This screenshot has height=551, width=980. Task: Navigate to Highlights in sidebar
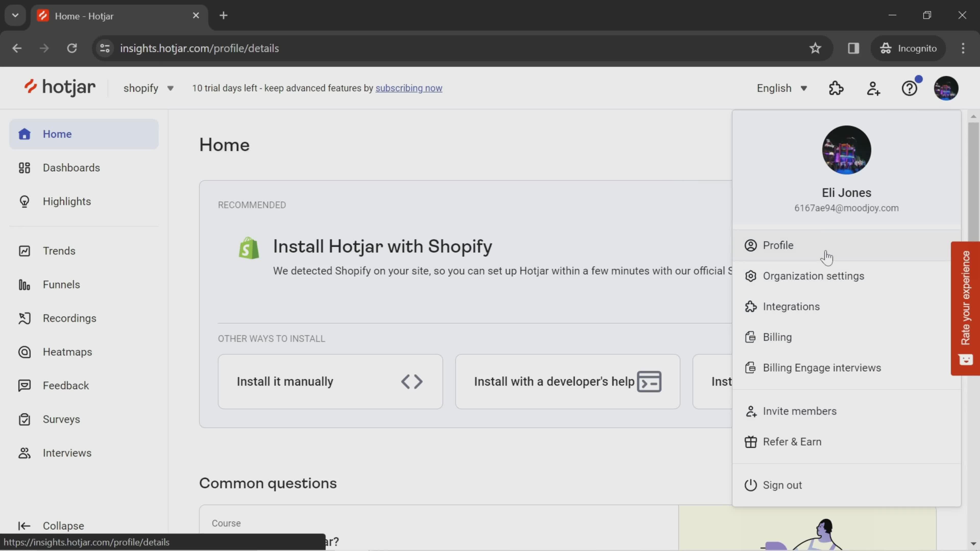[67, 201]
